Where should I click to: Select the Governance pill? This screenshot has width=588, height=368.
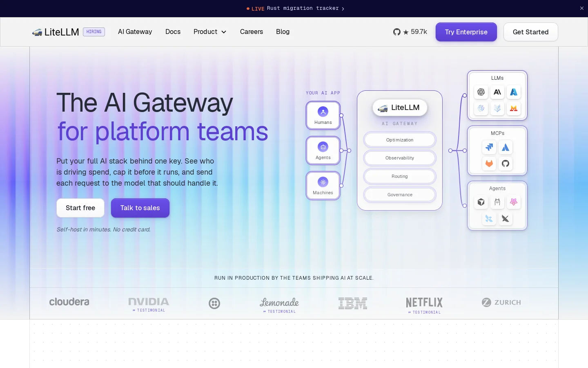pyautogui.click(x=400, y=195)
